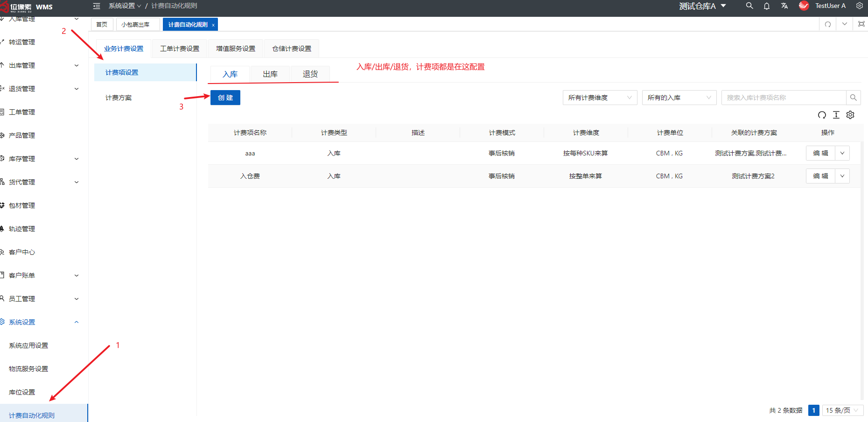
Task: Focus 搜索入库计费项名称 search field
Action: 784,98
